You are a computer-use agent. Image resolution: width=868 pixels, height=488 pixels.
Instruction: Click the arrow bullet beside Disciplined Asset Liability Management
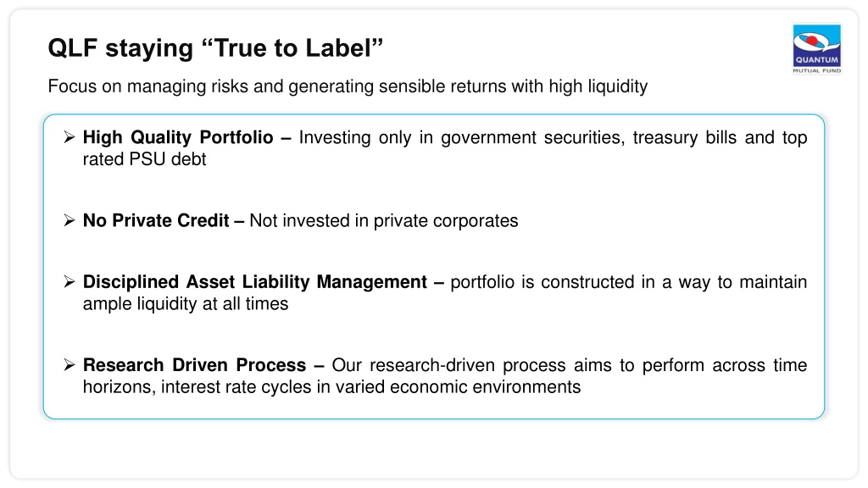[x=70, y=281]
